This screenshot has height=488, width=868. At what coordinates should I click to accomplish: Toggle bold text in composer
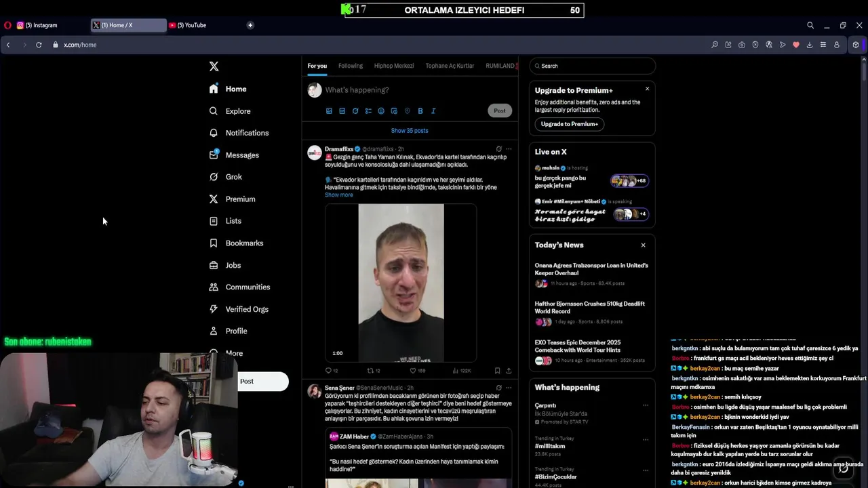[x=420, y=110]
